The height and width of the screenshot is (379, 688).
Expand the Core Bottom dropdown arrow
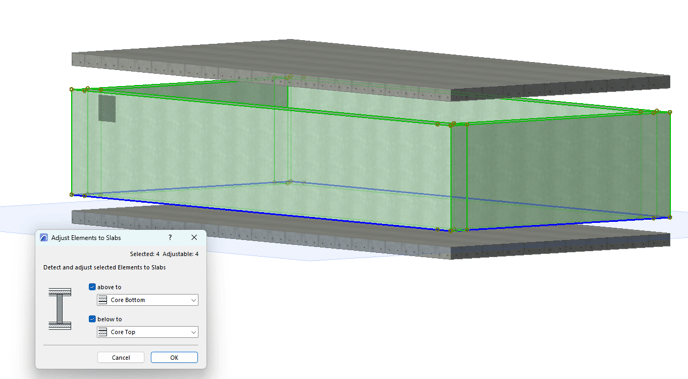(194, 300)
